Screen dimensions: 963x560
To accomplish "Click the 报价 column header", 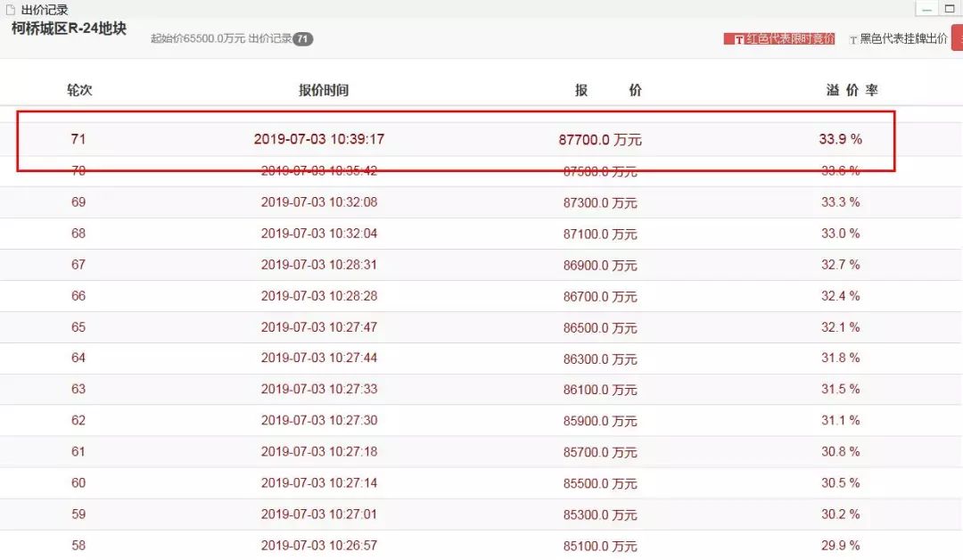I will tap(608, 90).
